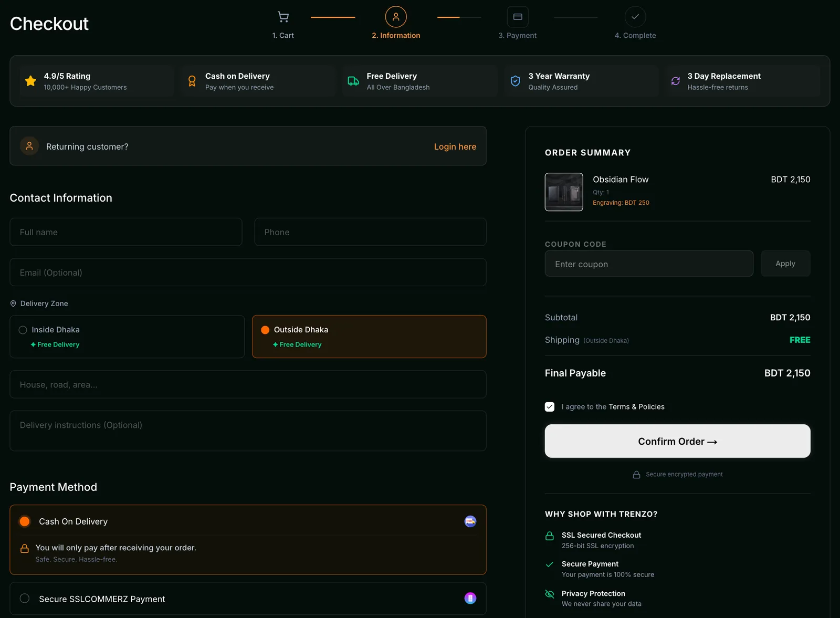Focus the Email (Optional) field
The image size is (840, 618).
[248, 273]
